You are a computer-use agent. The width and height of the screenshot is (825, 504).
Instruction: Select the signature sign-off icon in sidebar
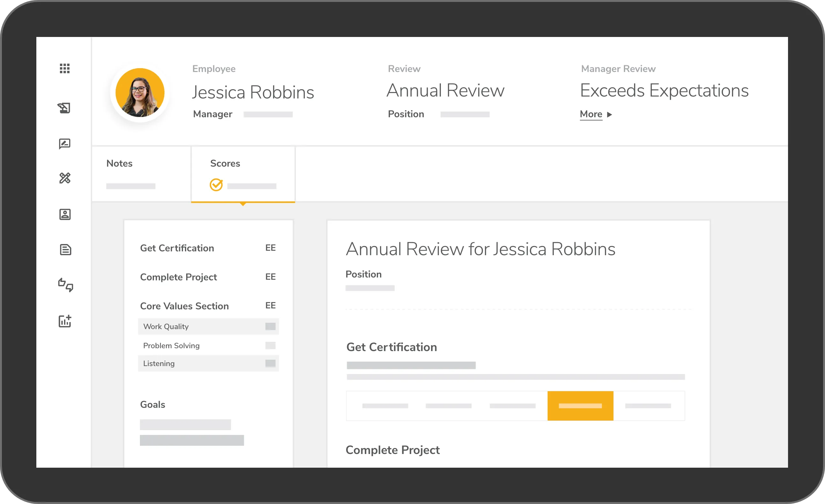[x=65, y=108]
